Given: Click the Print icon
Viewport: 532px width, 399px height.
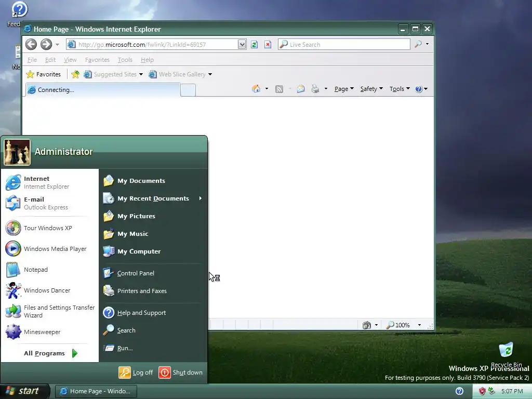Looking at the screenshot, I should click(315, 89).
